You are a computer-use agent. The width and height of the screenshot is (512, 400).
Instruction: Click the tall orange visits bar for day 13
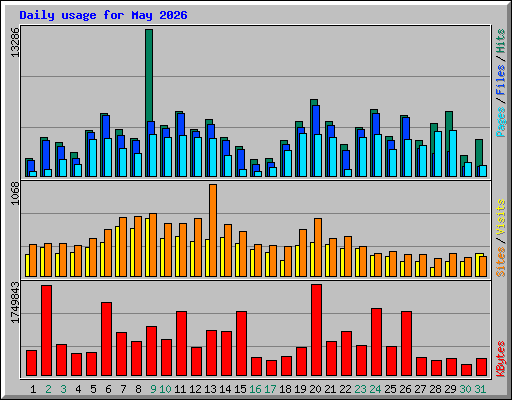(213, 230)
